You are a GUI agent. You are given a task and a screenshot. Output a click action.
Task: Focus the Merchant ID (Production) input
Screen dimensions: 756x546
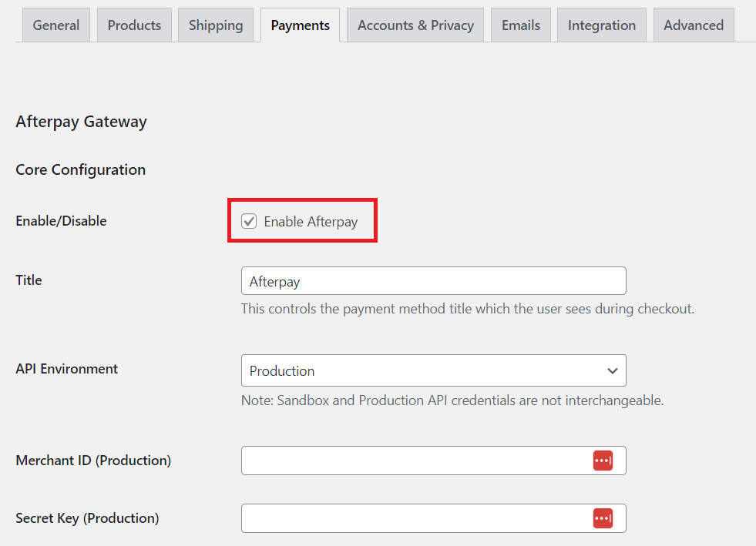[416, 461]
